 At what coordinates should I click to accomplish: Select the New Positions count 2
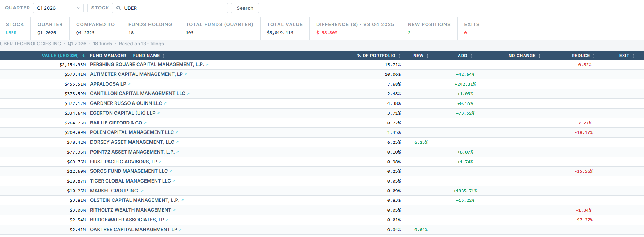click(409, 33)
